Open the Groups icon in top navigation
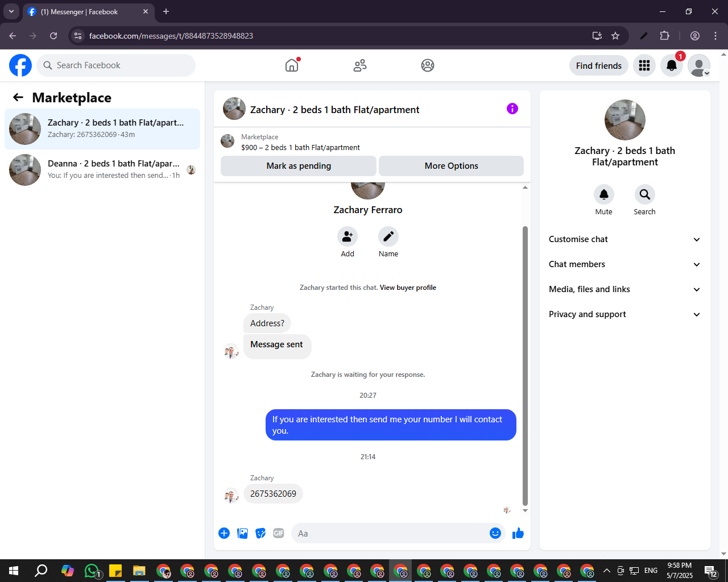This screenshot has height=582, width=728. pos(428,65)
